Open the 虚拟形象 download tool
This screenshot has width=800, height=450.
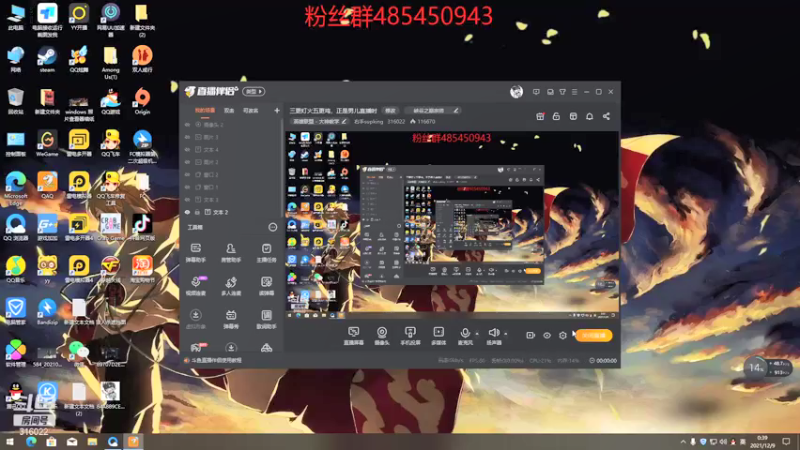coord(195,319)
